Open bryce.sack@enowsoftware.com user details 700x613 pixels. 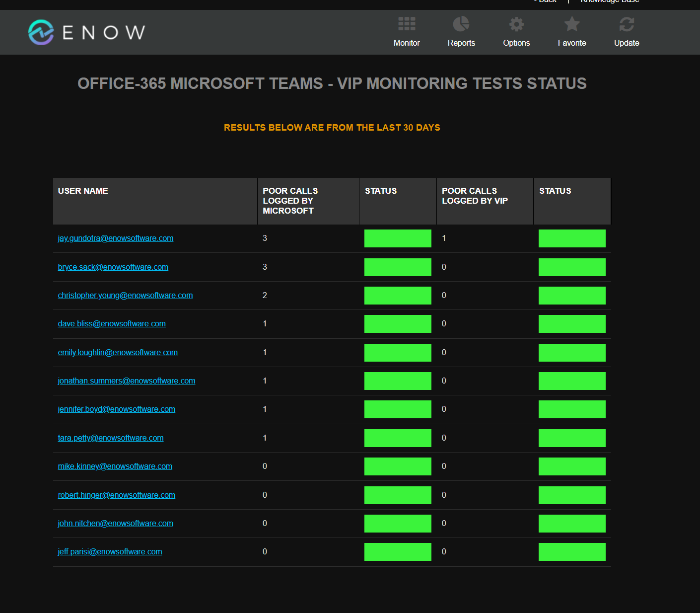[x=113, y=267]
